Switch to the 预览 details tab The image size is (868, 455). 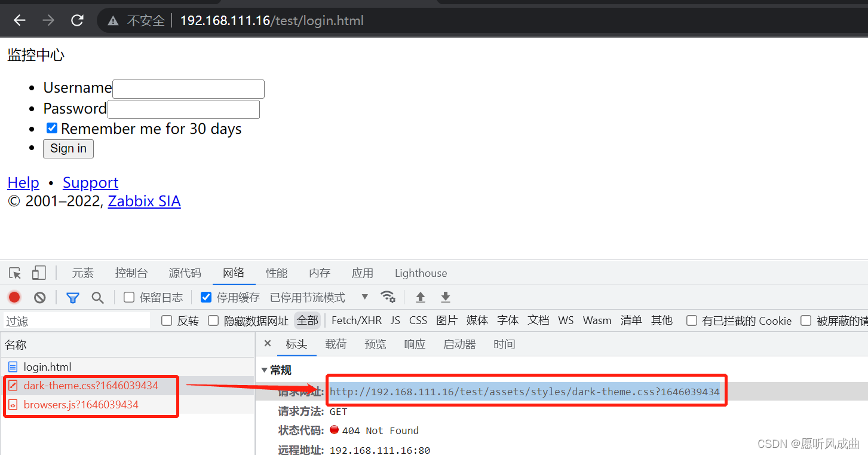pyautogui.click(x=375, y=344)
